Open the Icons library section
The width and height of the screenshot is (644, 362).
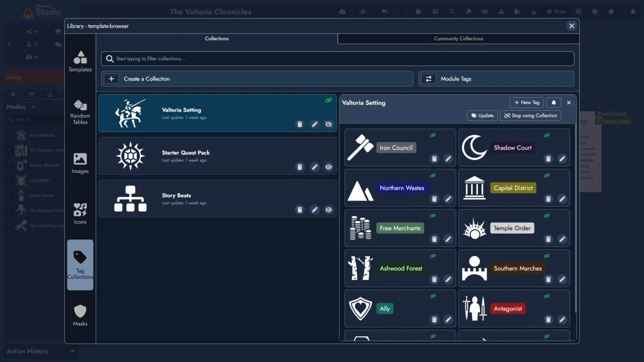coord(80,214)
